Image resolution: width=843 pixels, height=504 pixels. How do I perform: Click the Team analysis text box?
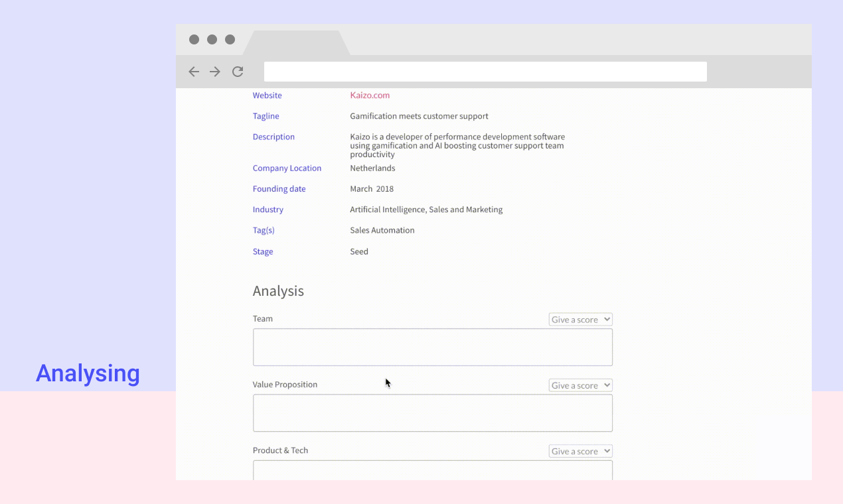(433, 347)
